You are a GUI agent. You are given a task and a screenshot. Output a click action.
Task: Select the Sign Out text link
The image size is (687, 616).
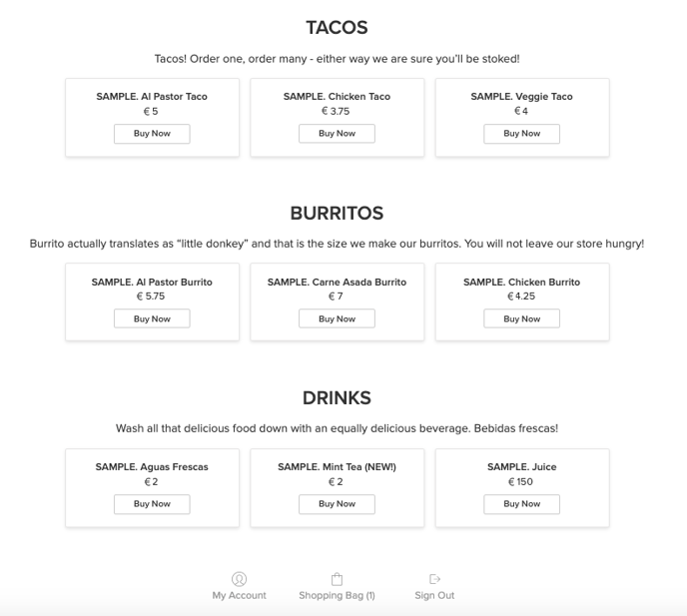pos(434,596)
